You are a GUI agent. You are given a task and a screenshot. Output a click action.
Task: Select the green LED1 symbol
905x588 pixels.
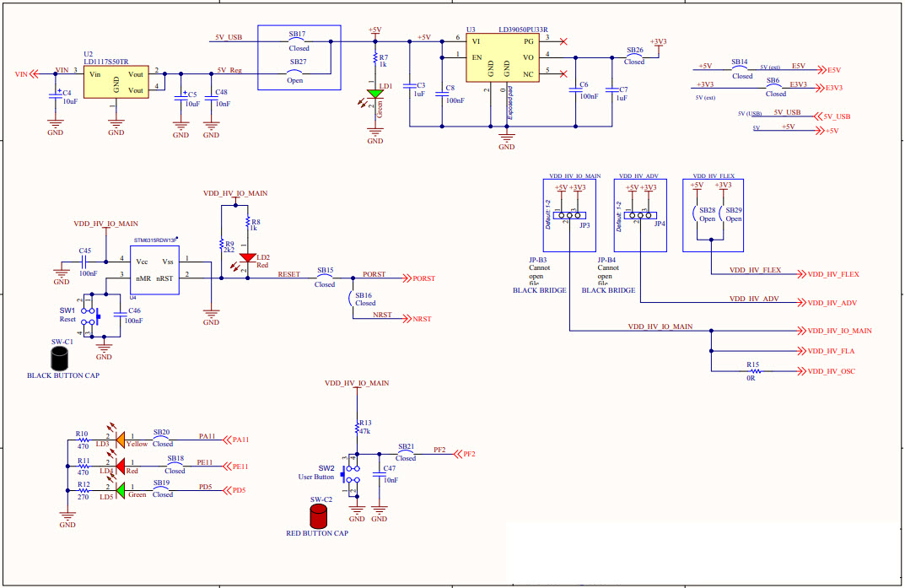pyautogui.click(x=376, y=94)
